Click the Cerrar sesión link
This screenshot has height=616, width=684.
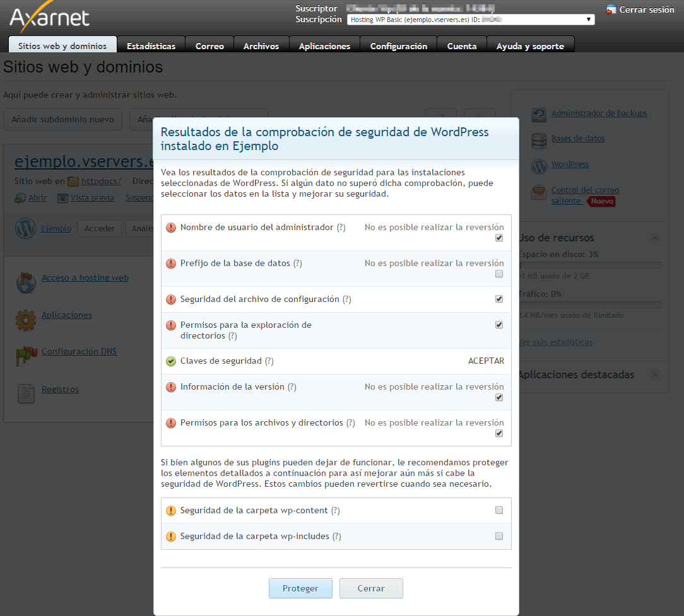tap(647, 9)
